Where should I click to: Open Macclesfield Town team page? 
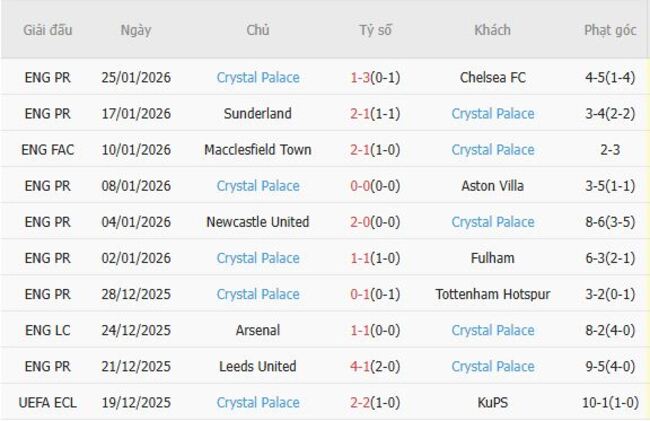click(x=258, y=150)
